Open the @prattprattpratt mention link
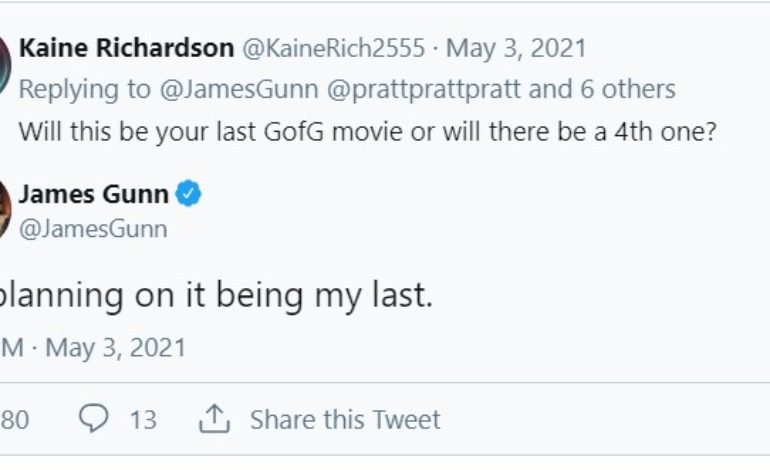Image resolution: width=770 pixels, height=470 pixels. pyautogui.click(x=438, y=90)
